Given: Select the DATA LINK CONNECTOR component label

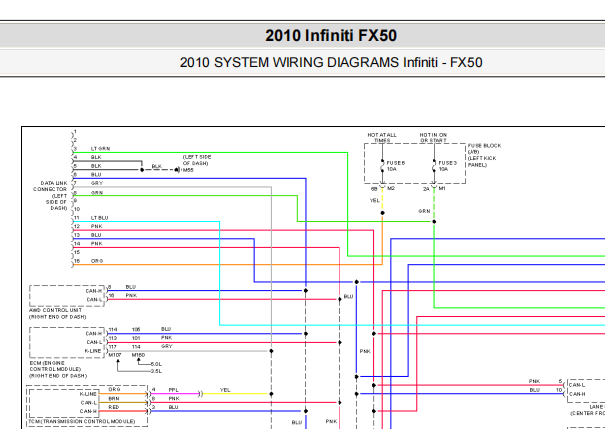Looking at the screenshot, I should (50, 196).
